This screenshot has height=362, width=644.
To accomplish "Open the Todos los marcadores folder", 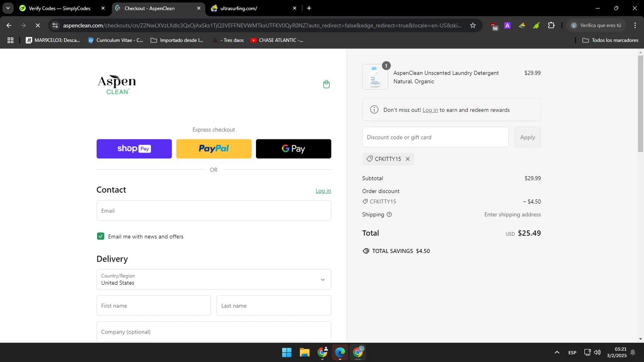I will click(x=610, y=40).
